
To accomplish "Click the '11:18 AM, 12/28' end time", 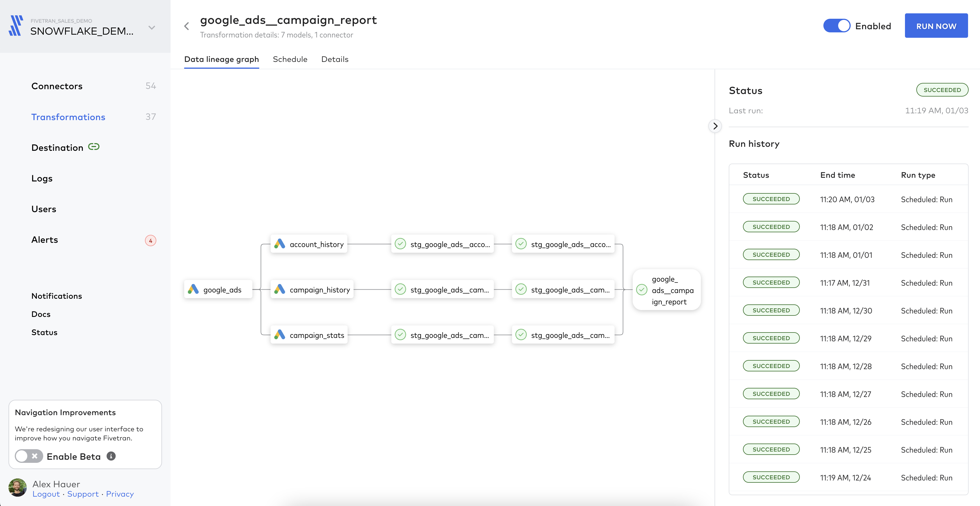I will click(846, 366).
